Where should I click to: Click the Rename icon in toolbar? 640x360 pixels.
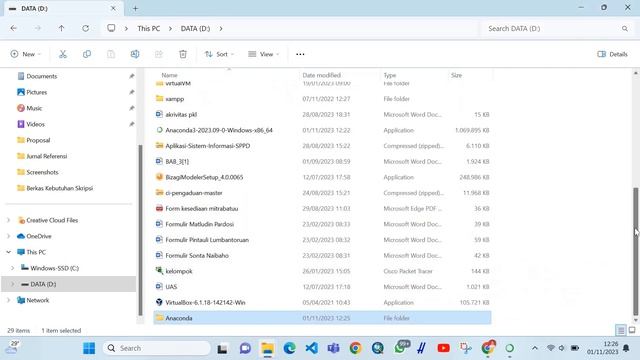click(135, 54)
